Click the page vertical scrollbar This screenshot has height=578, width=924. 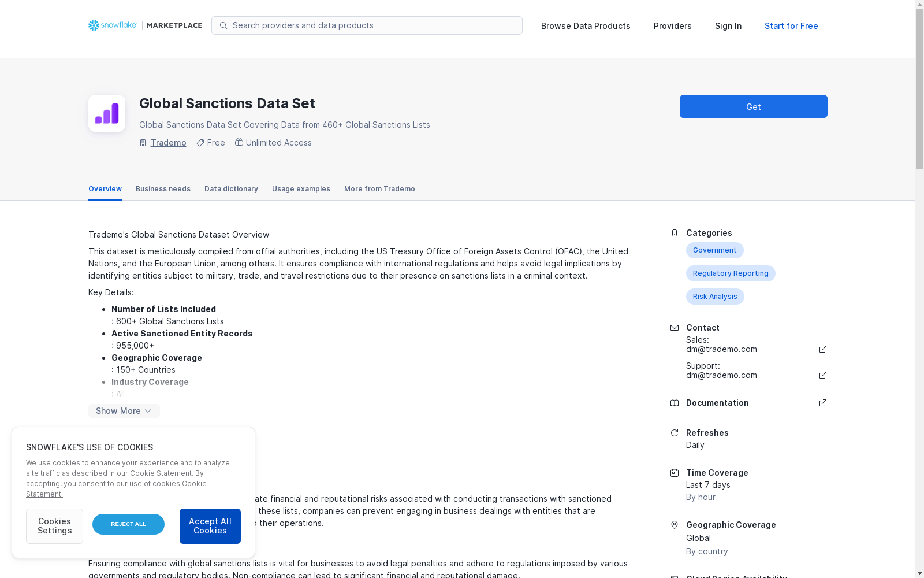click(919, 289)
